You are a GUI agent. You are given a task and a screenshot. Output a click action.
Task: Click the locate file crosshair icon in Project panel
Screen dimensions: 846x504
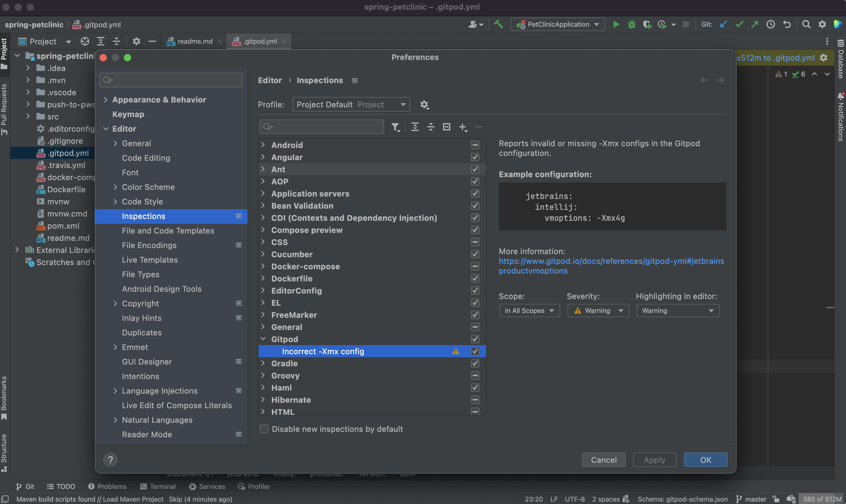(x=85, y=42)
